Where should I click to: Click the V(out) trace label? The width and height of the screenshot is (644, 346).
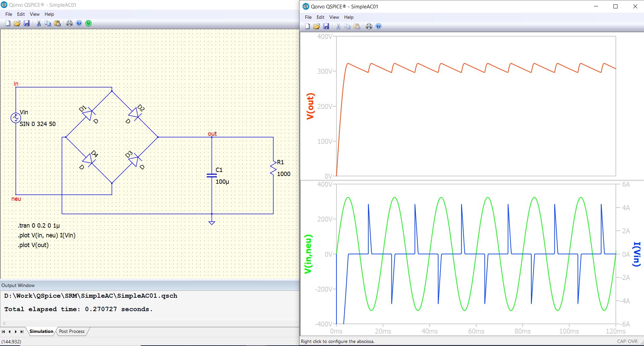point(310,106)
